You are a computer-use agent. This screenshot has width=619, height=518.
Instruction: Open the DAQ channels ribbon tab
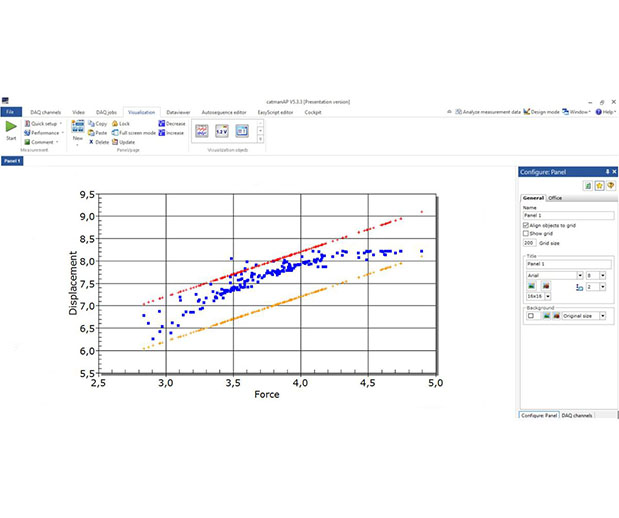[x=45, y=112]
